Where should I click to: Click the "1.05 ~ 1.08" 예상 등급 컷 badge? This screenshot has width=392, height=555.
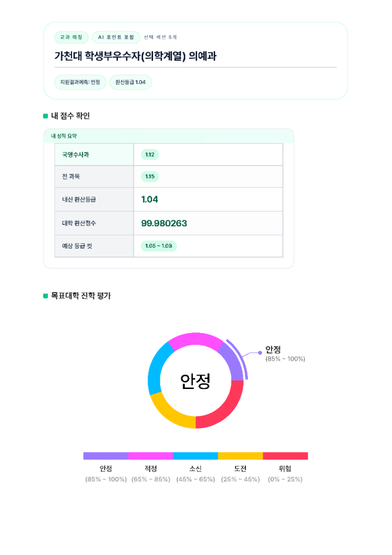point(158,246)
